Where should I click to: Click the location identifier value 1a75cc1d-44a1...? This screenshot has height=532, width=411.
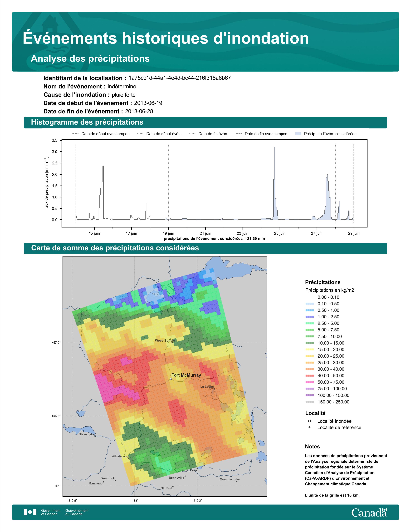tap(180, 78)
